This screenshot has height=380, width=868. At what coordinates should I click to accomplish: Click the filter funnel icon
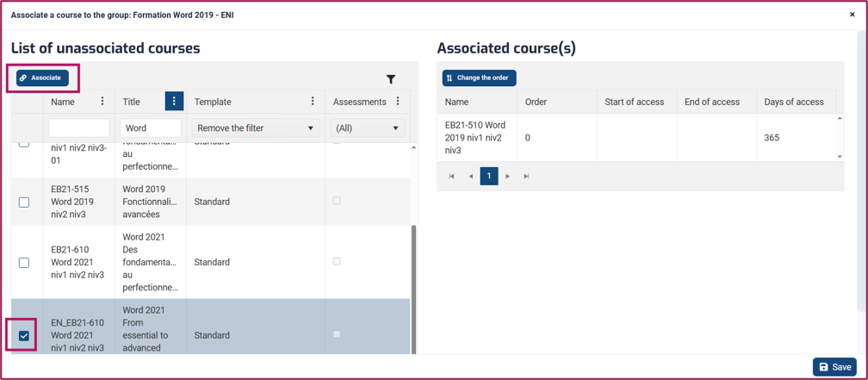tap(391, 80)
